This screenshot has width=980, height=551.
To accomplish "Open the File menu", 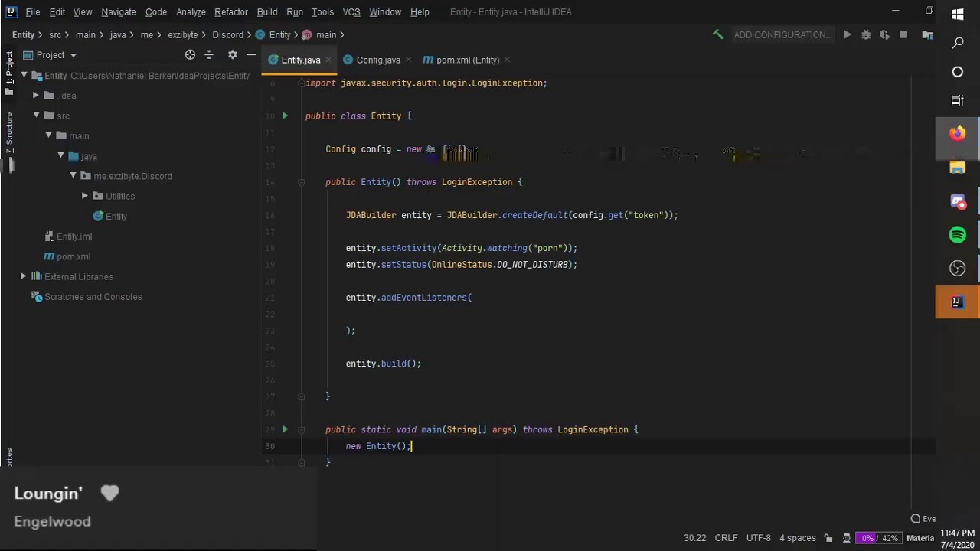I will (33, 12).
